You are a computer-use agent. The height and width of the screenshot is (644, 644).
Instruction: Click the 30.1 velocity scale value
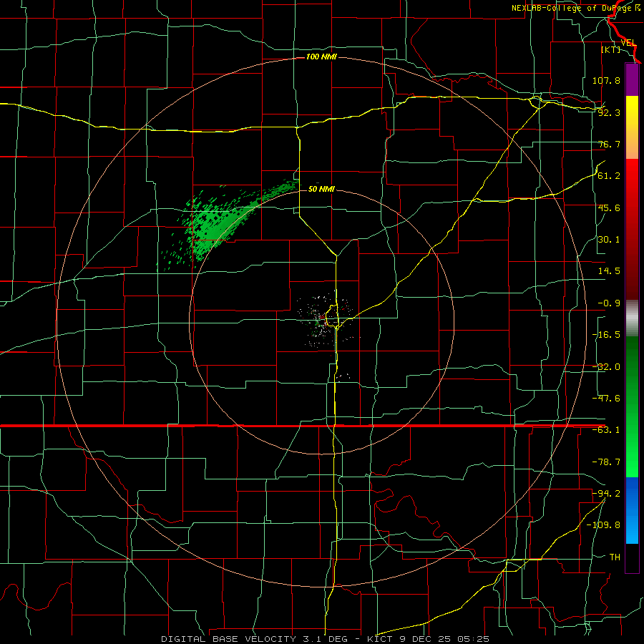click(609, 240)
